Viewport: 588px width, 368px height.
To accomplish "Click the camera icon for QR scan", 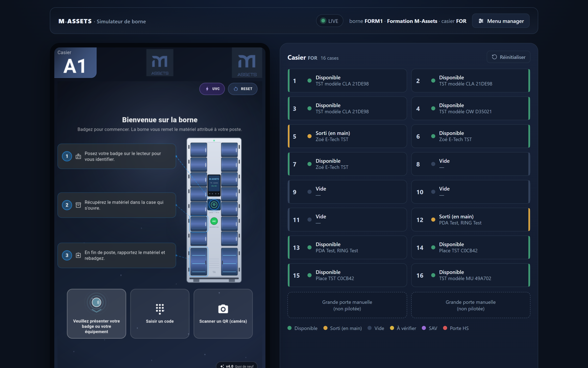I will point(223,309).
